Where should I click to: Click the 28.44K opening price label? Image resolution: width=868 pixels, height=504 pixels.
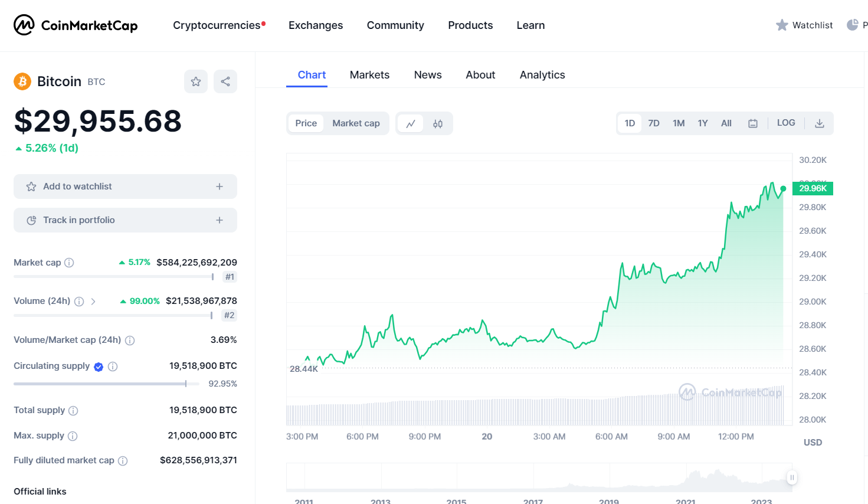tap(303, 369)
